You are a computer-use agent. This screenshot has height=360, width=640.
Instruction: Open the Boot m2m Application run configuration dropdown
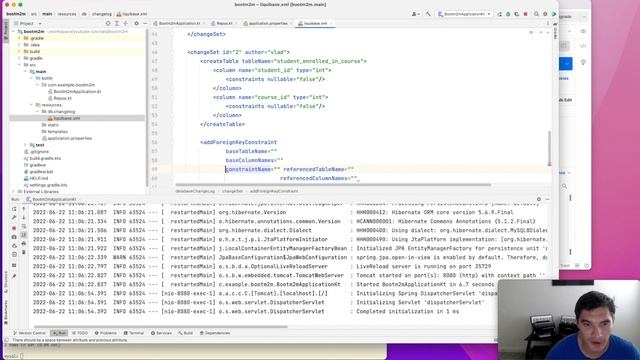click(x=464, y=14)
